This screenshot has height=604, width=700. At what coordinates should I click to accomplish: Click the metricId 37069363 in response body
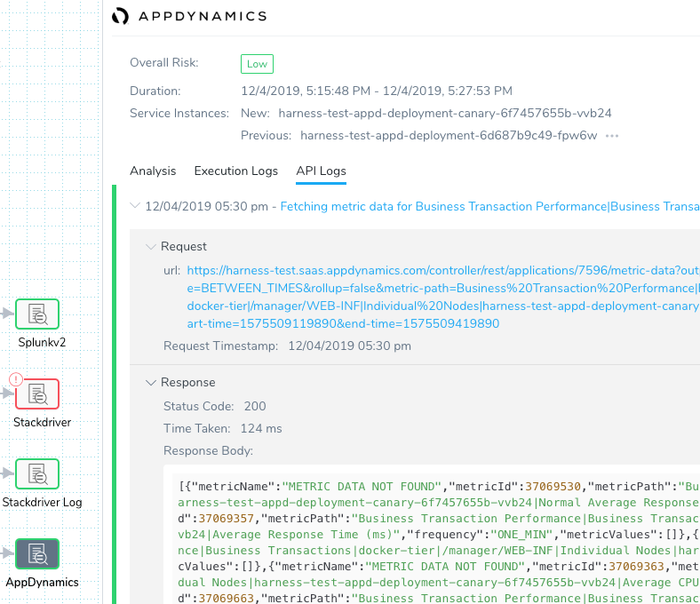636,567
